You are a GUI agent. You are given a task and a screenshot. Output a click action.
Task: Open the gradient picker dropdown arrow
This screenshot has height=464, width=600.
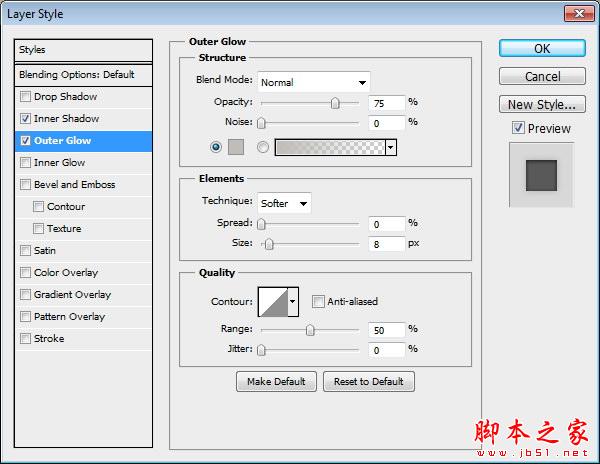391,147
